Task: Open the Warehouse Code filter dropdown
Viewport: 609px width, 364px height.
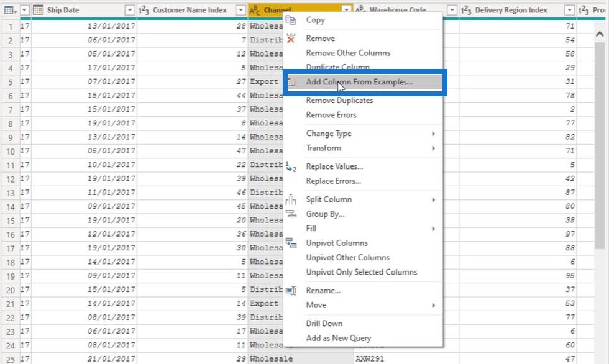Action: [x=452, y=10]
